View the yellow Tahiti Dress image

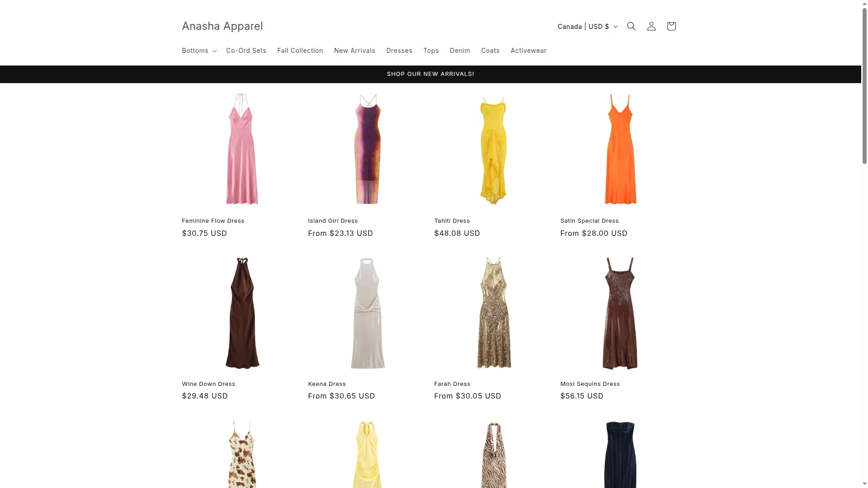pos(494,150)
